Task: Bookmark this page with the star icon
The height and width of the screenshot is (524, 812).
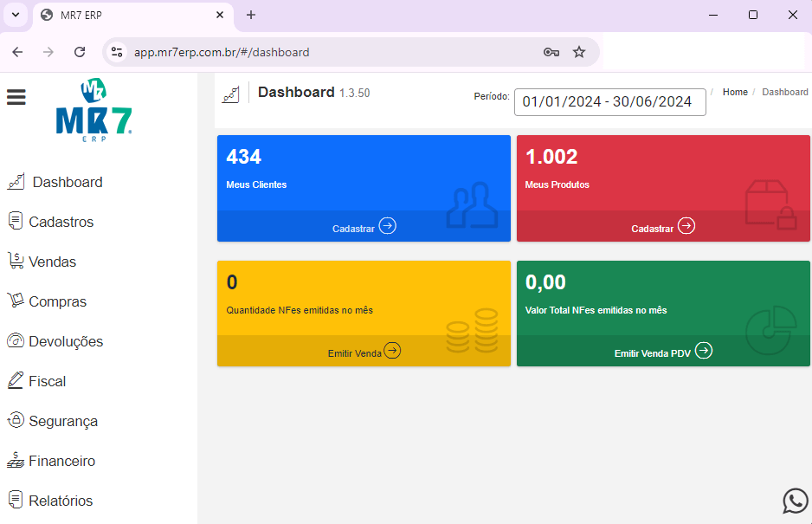Action: [x=579, y=52]
